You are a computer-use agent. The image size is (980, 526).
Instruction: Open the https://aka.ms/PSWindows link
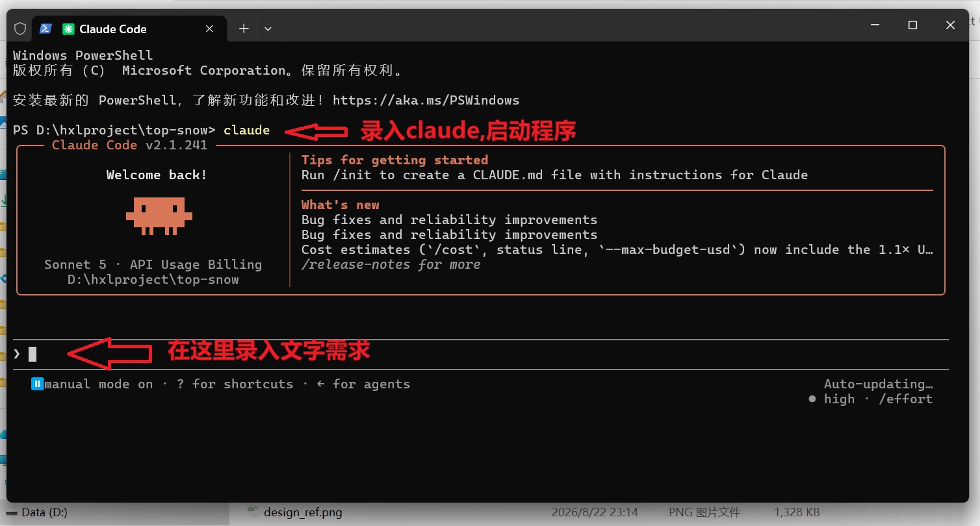coord(426,101)
